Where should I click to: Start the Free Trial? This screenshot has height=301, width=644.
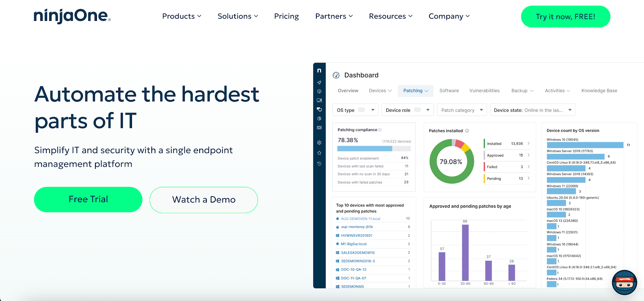(x=88, y=199)
